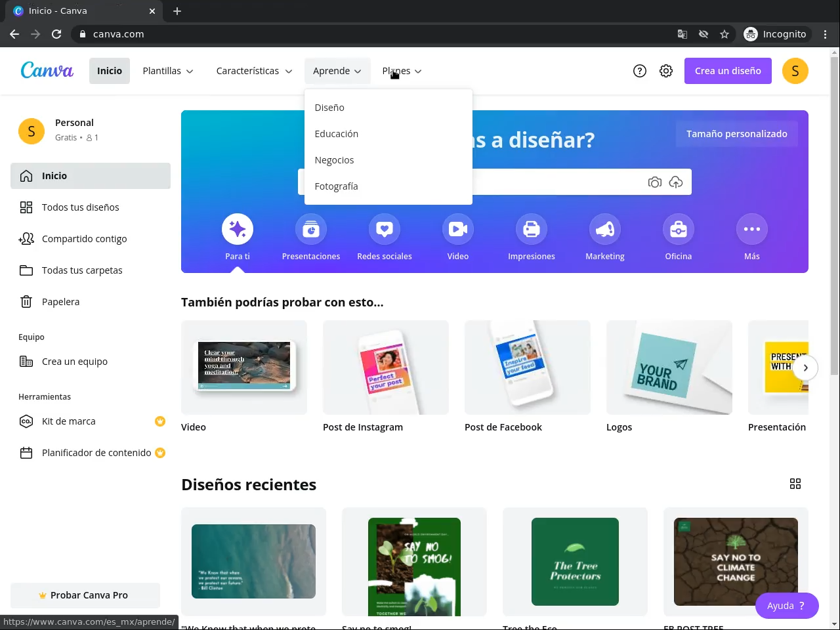This screenshot has height=630, width=840.
Task: Click the cloud upload icon in the search bar
Action: click(676, 182)
